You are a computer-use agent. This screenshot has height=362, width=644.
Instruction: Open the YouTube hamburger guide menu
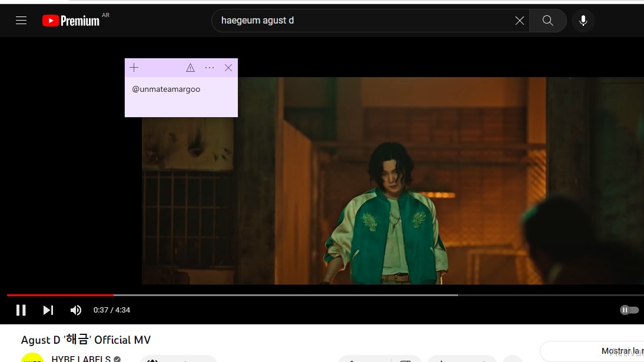[21, 21]
